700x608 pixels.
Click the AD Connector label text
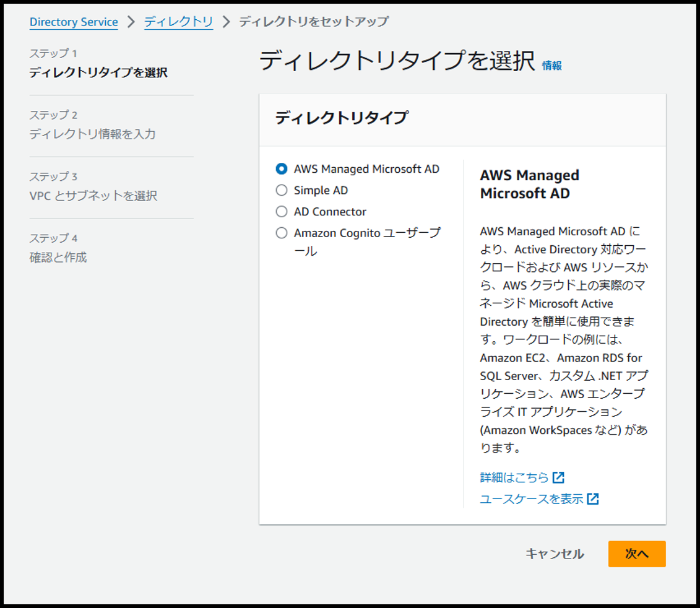(330, 212)
